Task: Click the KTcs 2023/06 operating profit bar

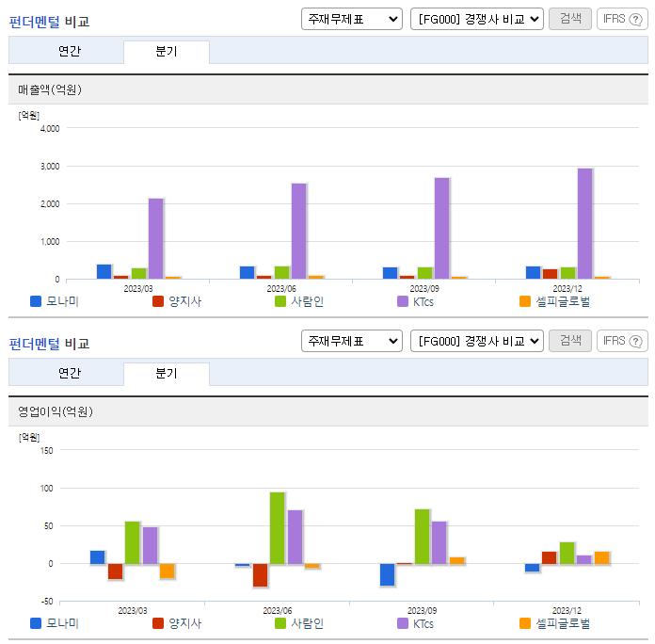Action: pos(295,537)
